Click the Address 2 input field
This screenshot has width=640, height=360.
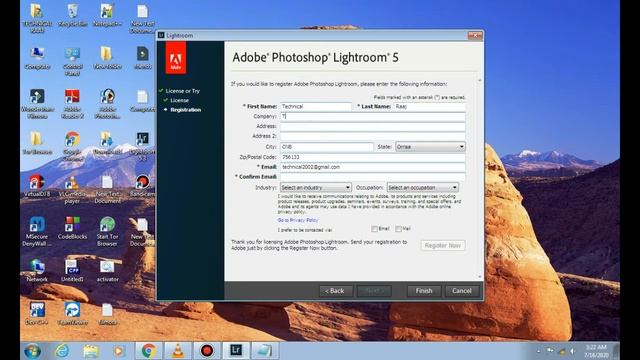373,136
